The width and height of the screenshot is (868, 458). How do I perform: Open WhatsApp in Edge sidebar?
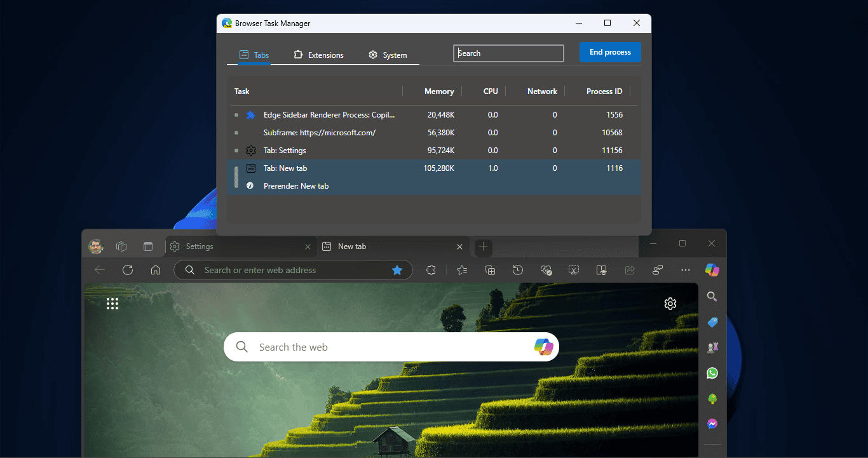point(712,373)
